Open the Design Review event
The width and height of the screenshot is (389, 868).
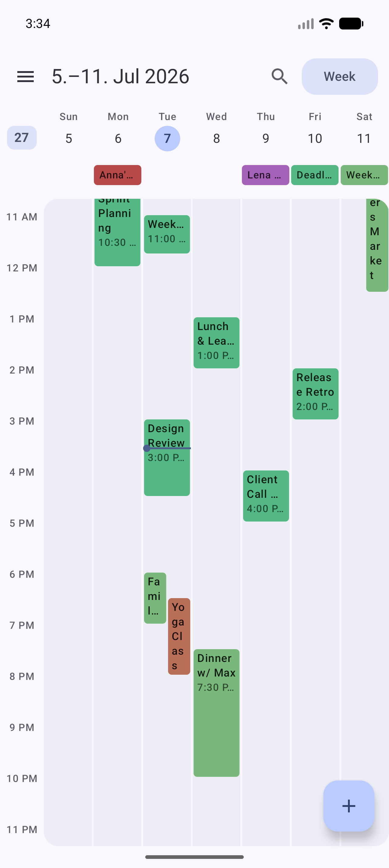click(x=167, y=458)
